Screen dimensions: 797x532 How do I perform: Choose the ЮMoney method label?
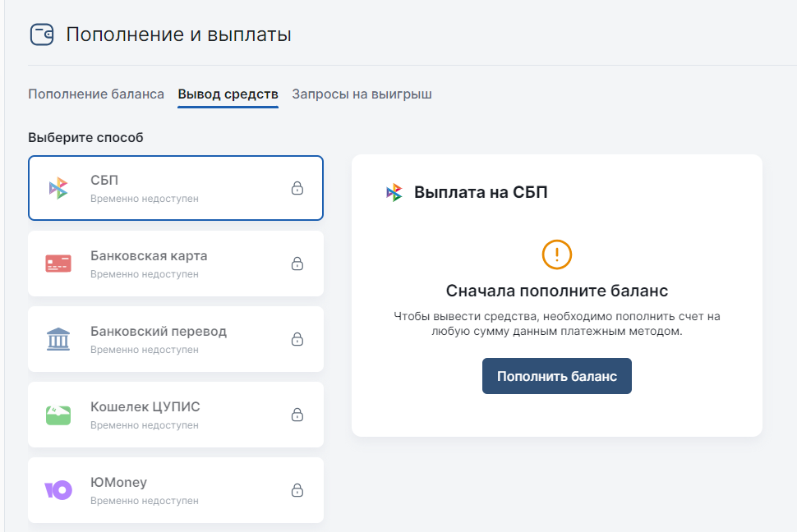point(118,482)
